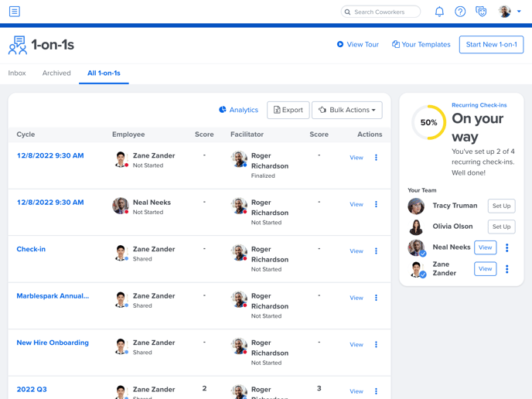Open the Marblespark Annual... cycle
This screenshot has height=399, width=532.
pos(53,296)
